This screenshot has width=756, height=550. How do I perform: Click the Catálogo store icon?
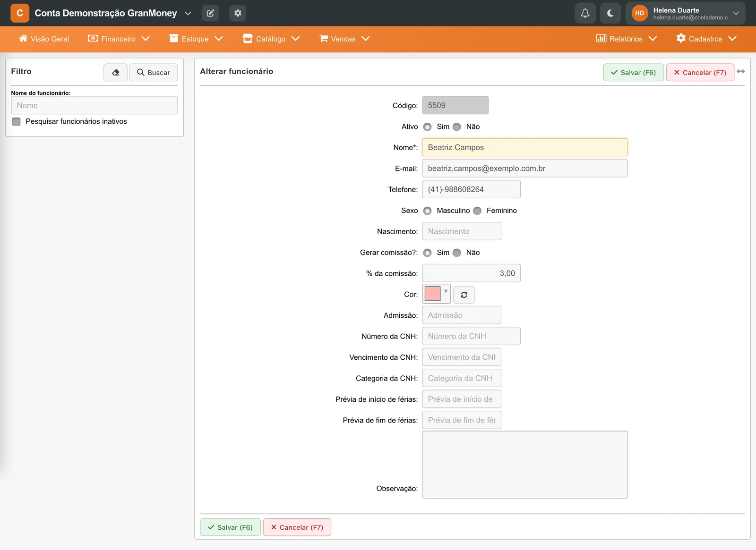(248, 38)
